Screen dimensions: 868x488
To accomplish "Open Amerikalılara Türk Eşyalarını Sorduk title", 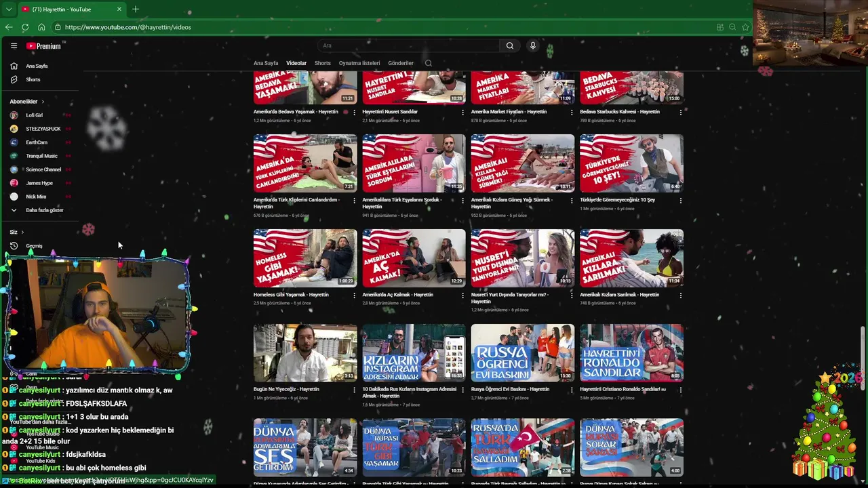I will pyautogui.click(x=402, y=203).
